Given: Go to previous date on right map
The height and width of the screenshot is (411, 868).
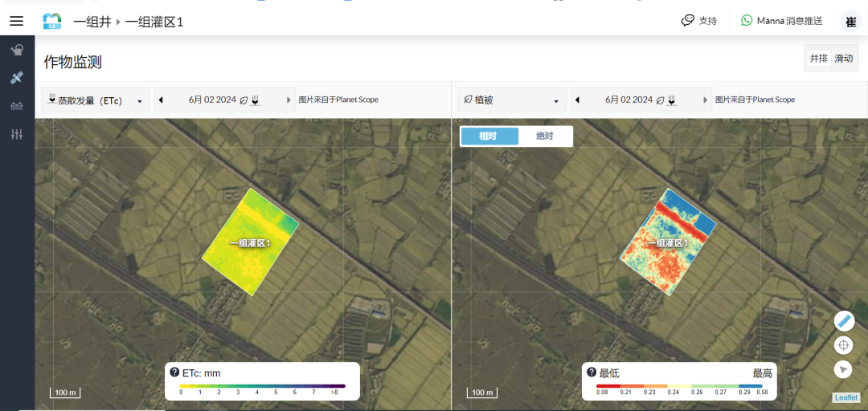Looking at the screenshot, I should tap(578, 100).
